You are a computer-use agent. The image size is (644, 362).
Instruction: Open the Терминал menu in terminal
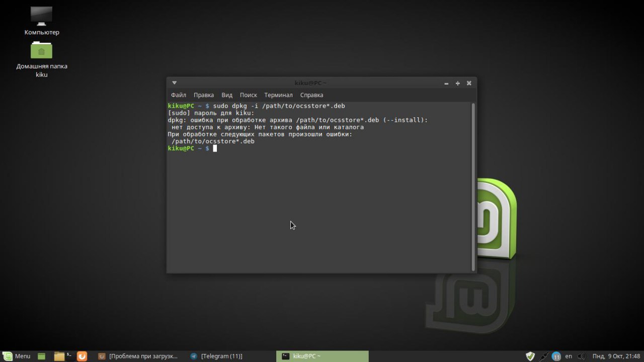[278, 95]
